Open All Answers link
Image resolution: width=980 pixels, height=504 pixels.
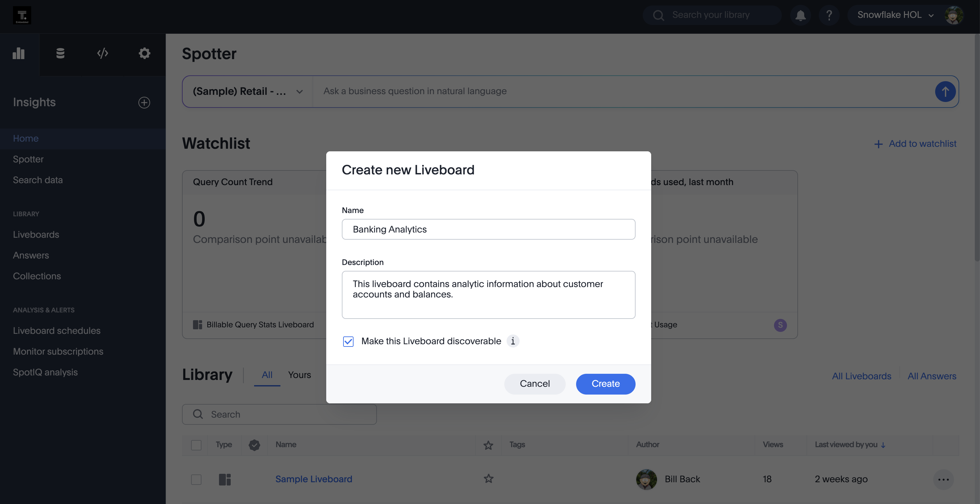point(932,376)
